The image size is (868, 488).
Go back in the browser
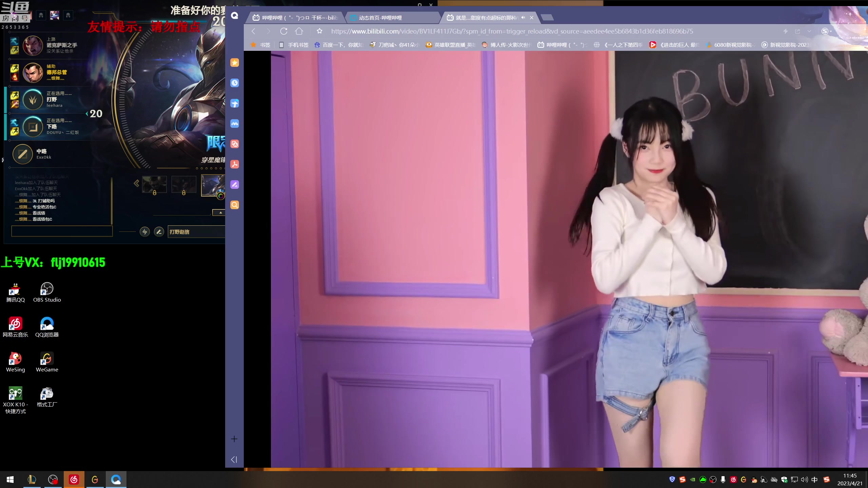point(254,31)
